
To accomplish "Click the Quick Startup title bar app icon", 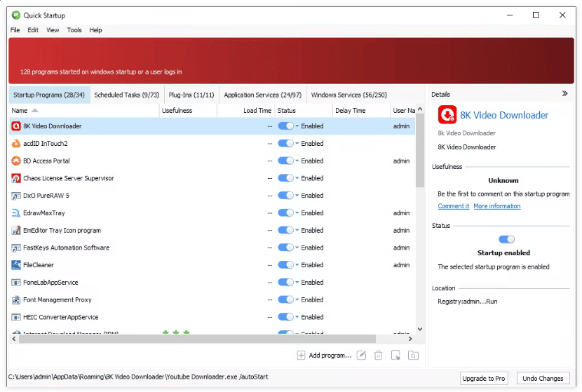I will [x=16, y=15].
